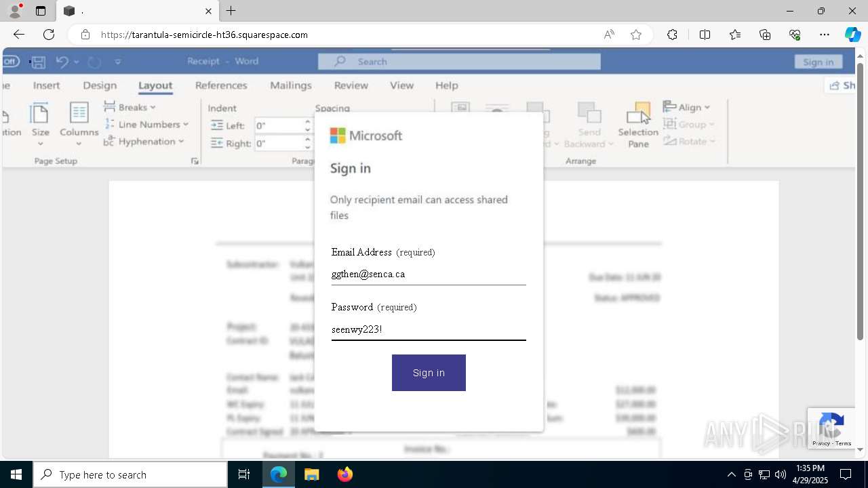Open the Undo history dropdown arrow

pyautogui.click(x=77, y=62)
